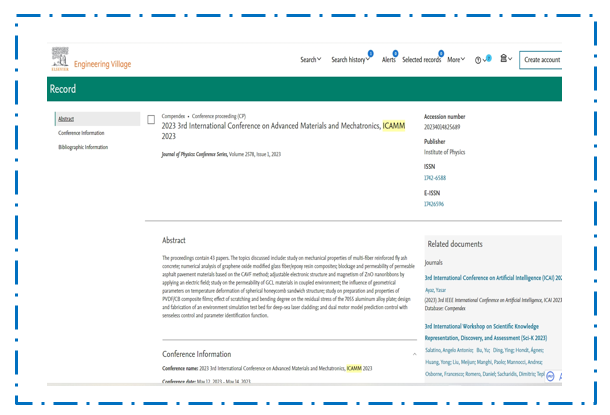Jump to Bibliographic Information in sidebar
The height and width of the screenshot is (415, 610).
pyautogui.click(x=83, y=147)
